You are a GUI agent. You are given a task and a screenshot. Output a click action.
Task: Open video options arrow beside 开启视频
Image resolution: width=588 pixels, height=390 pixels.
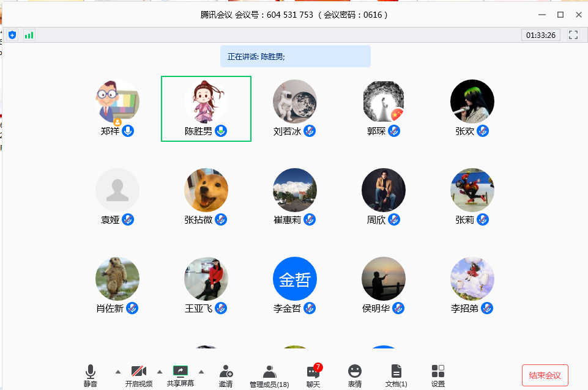[x=160, y=372]
